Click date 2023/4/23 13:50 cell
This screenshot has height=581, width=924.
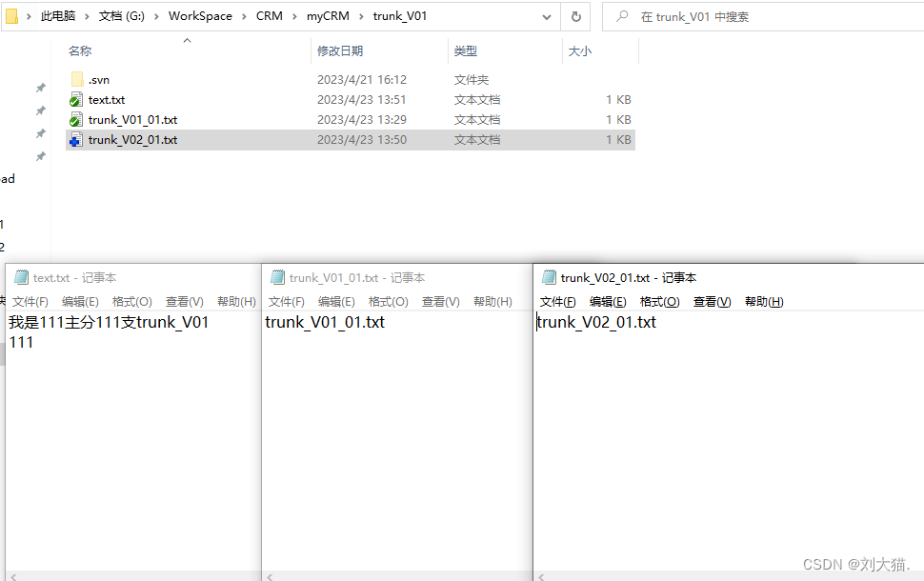point(362,140)
